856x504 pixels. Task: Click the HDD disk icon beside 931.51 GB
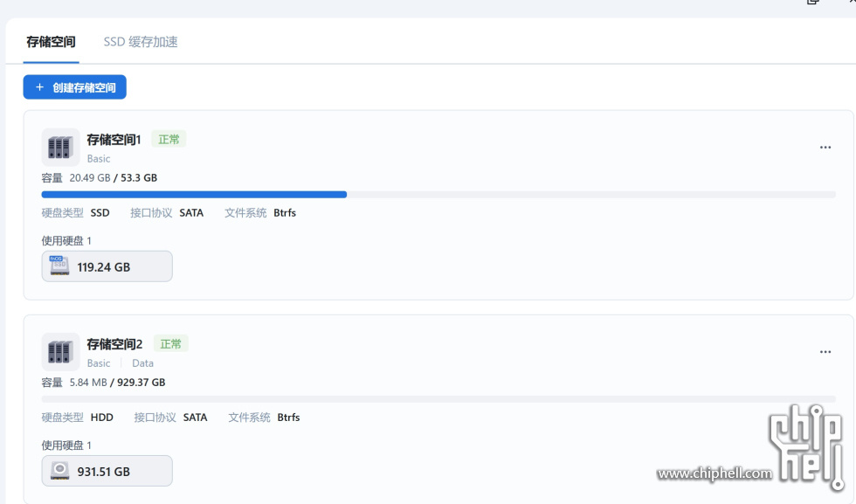click(x=59, y=471)
